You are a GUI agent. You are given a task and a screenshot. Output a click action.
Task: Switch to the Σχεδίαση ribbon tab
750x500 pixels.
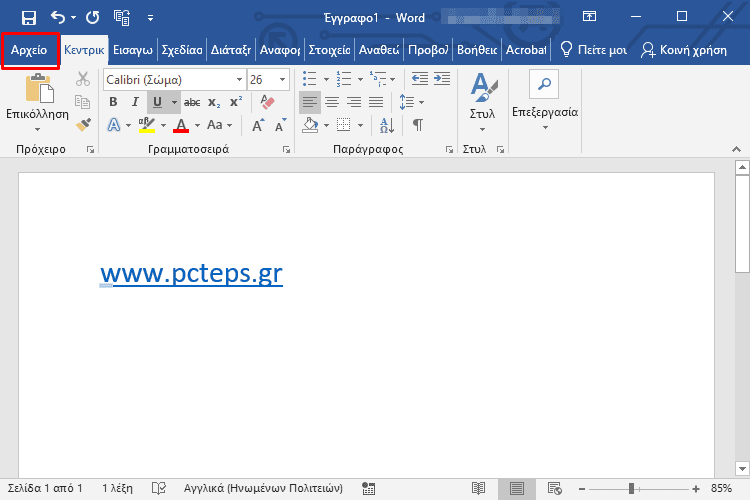(x=182, y=50)
